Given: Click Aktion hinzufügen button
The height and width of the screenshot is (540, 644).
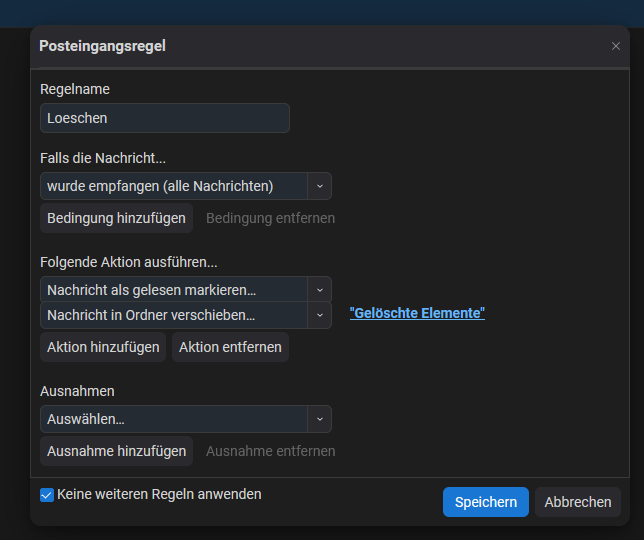Looking at the screenshot, I should pyautogui.click(x=103, y=347).
